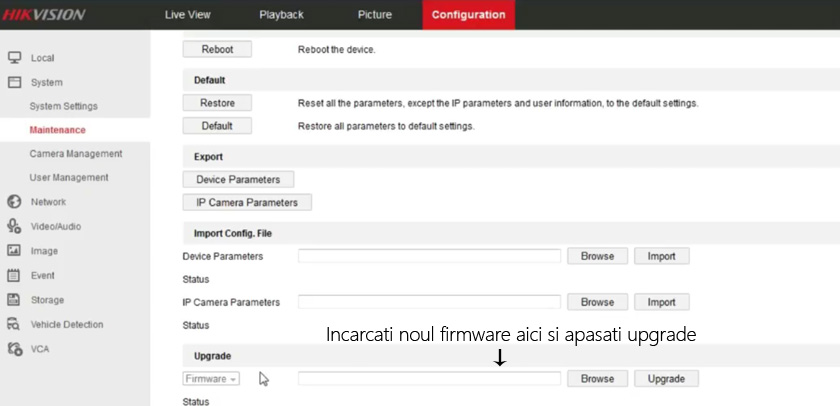The image size is (840, 406).
Task: Click the VCA sidebar icon
Action: 14,349
